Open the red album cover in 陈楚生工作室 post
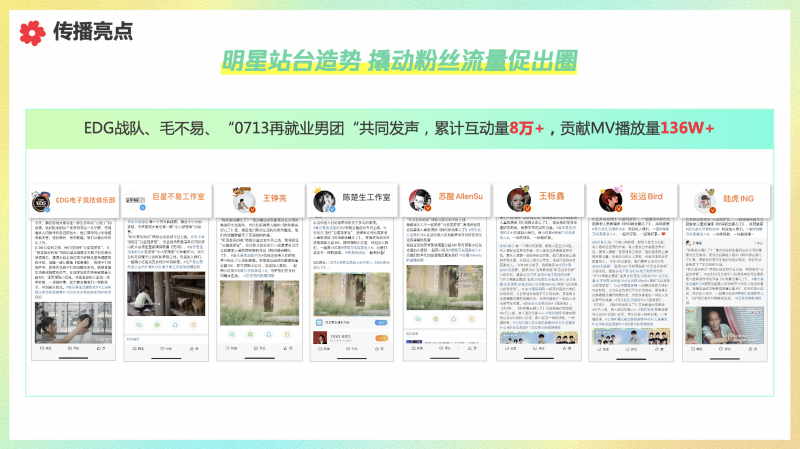 (x=320, y=338)
